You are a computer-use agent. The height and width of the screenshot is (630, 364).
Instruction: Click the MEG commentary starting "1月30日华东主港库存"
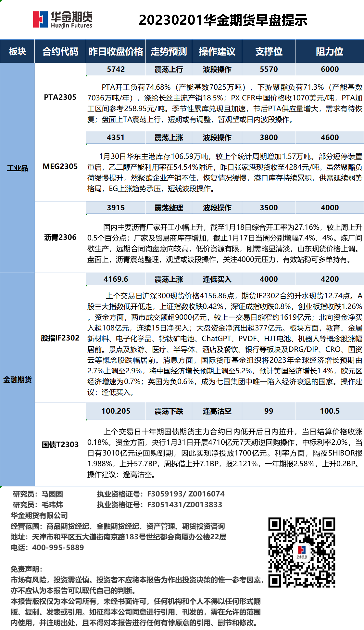pos(225,173)
